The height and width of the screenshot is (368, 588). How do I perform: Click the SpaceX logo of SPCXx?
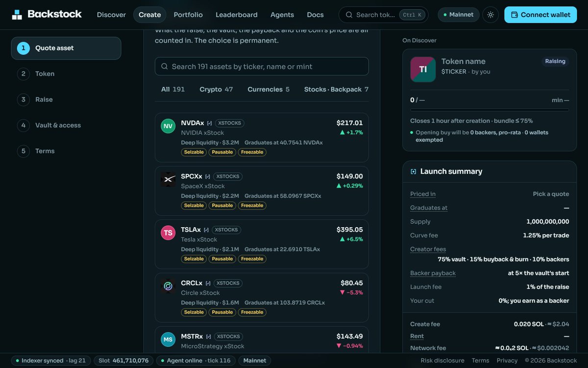pos(168,180)
